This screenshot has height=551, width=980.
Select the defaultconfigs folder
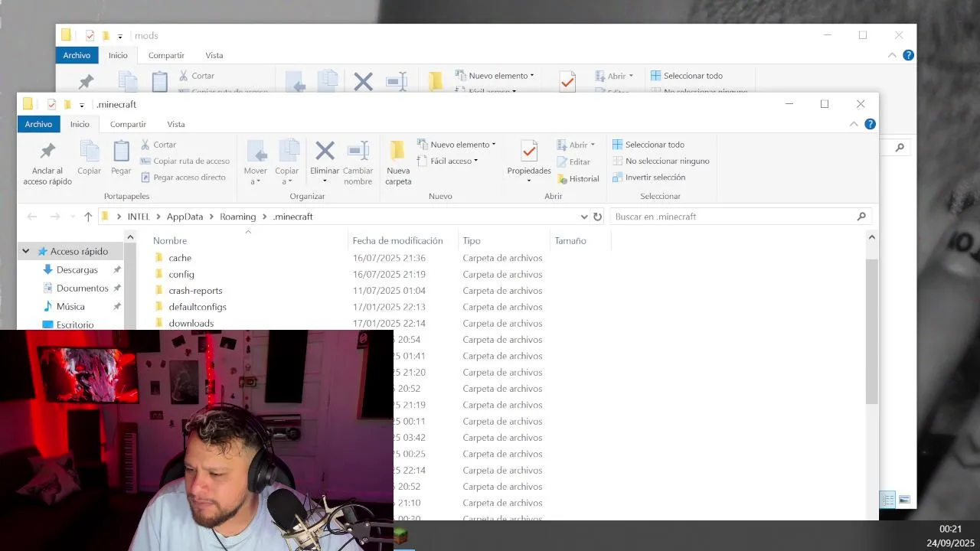pyautogui.click(x=198, y=307)
